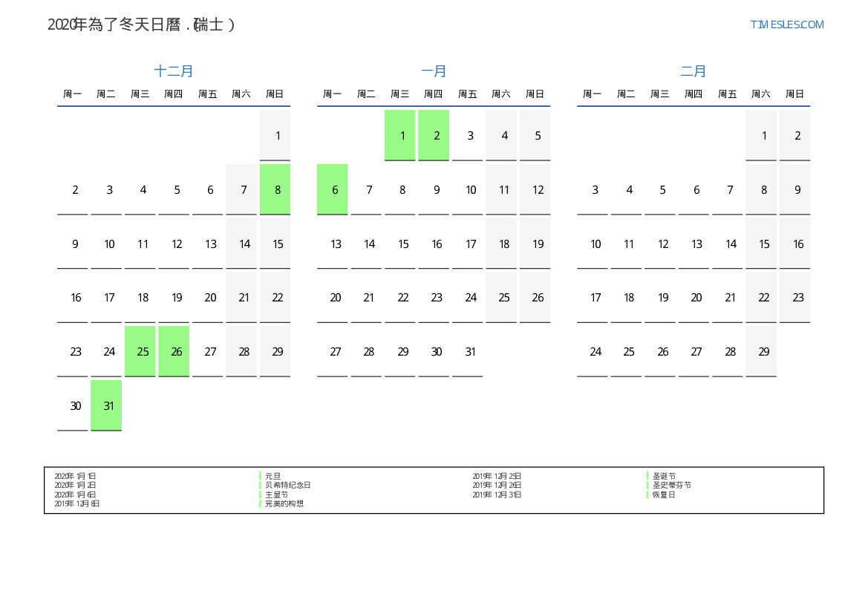Select highlighted January 1 cell
The width and height of the screenshot is (868, 614).
point(400,135)
